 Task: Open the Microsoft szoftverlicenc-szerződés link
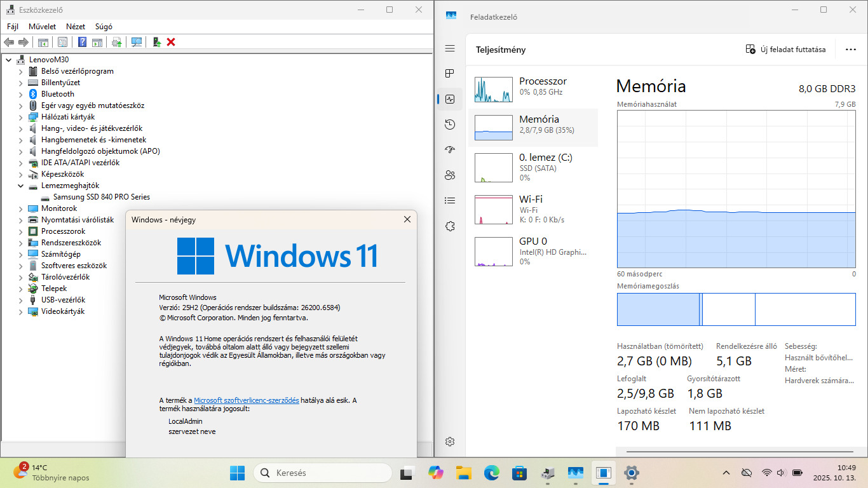(247, 400)
